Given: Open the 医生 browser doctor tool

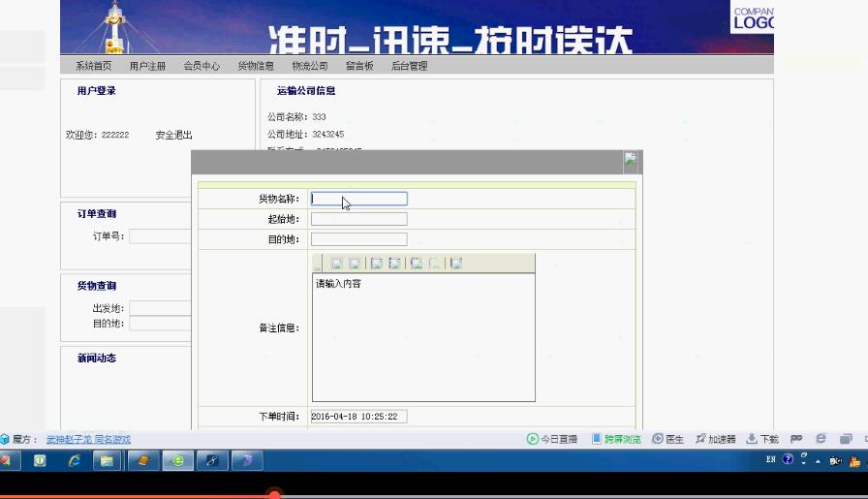Looking at the screenshot, I should tap(667, 439).
